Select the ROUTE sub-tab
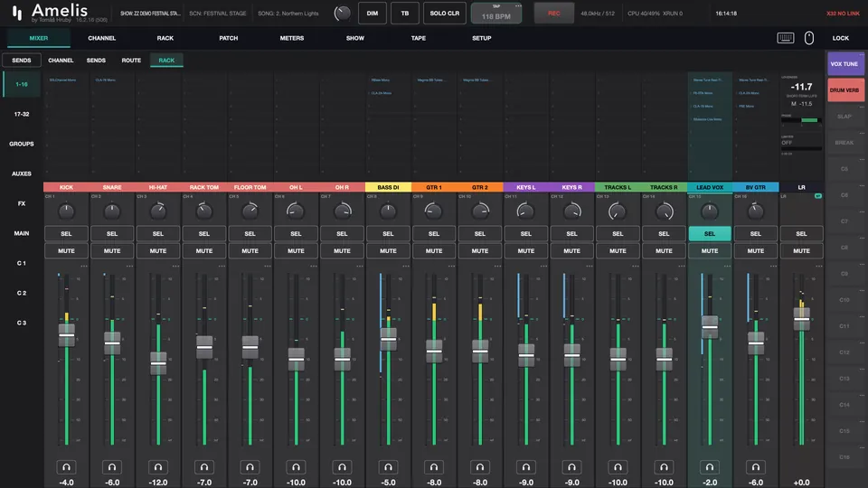The image size is (868, 488). point(131,61)
